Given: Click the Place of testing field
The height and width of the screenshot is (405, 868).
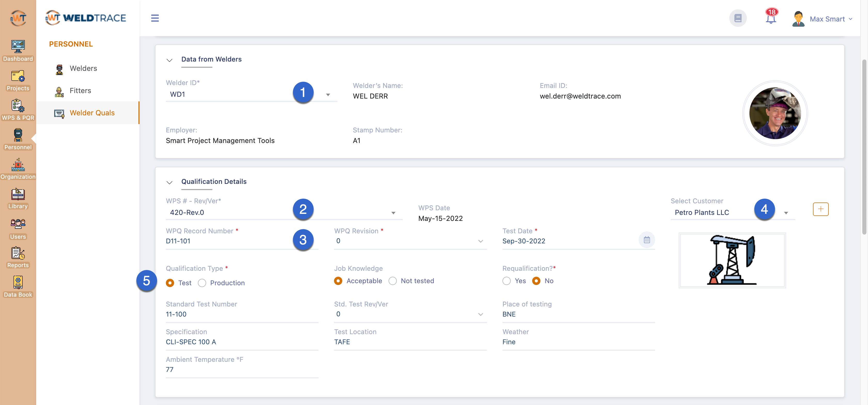Looking at the screenshot, I should 578,314.
